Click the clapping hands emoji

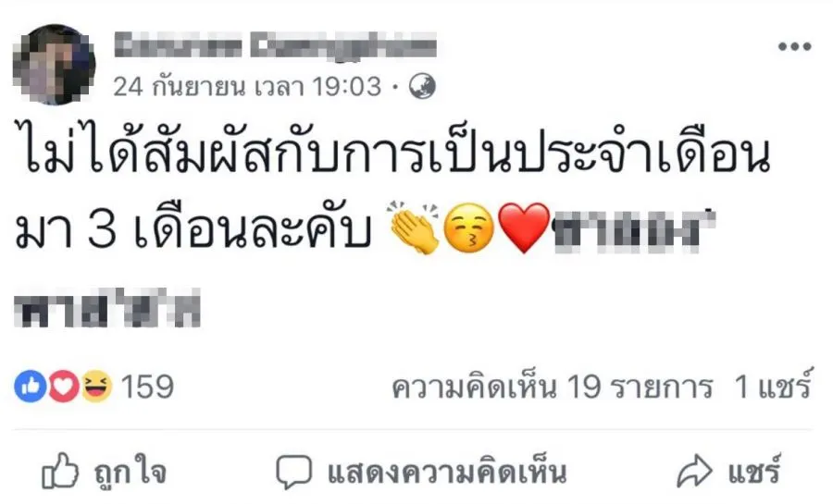click(x=415, y=227)
